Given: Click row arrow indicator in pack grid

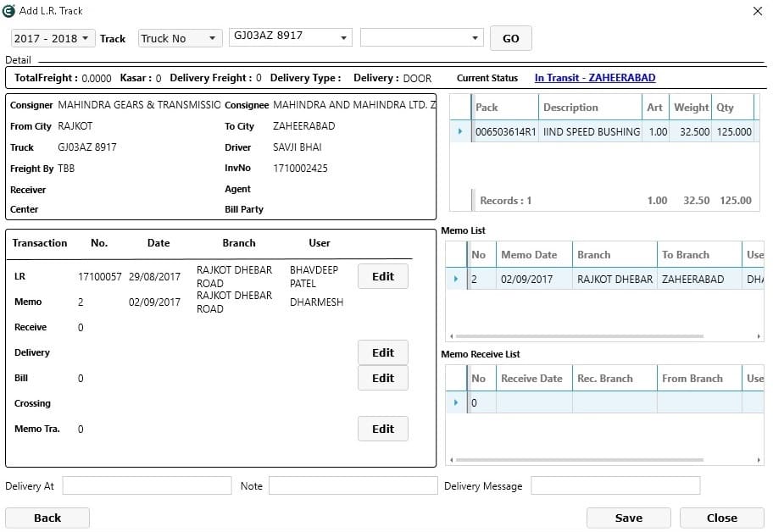Looking at the screenshot, I should 459,132.
